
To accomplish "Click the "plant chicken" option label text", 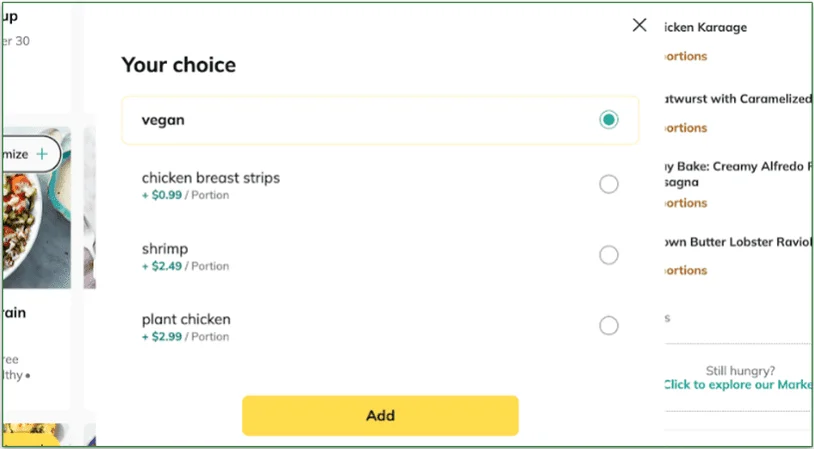I will pos(186,320).
